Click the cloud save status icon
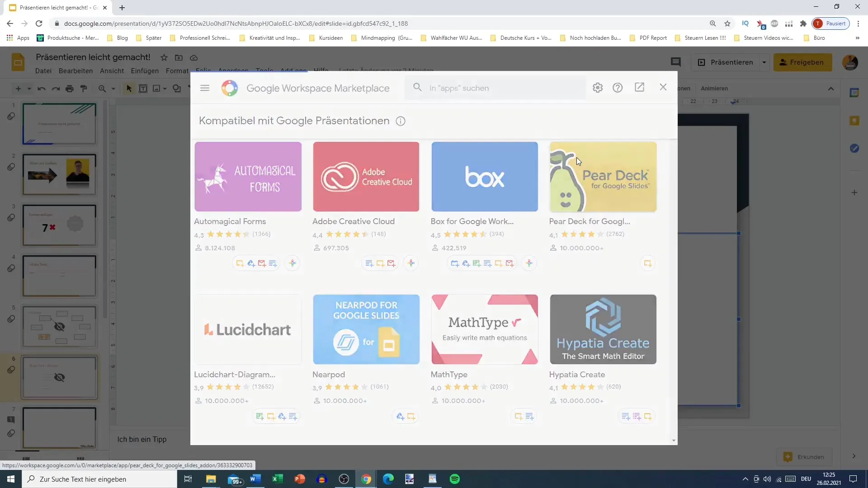This screenshot has height=488, width=868. 194,57
